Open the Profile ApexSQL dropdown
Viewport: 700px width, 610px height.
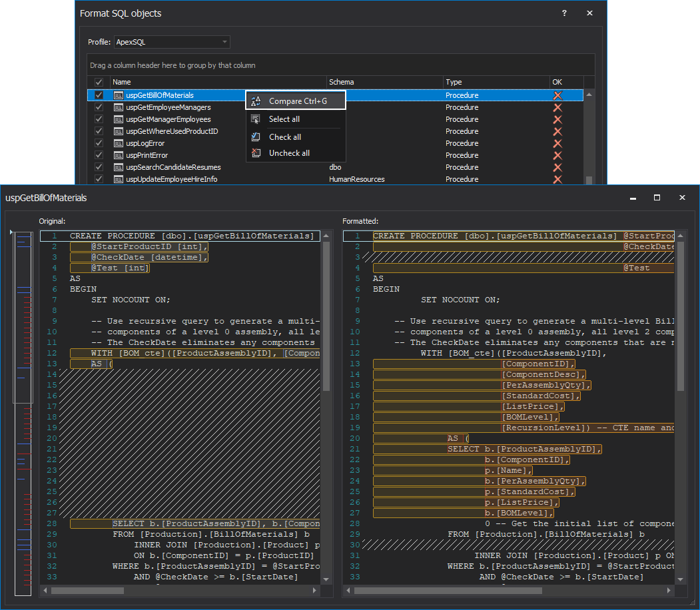click(172, 42)
